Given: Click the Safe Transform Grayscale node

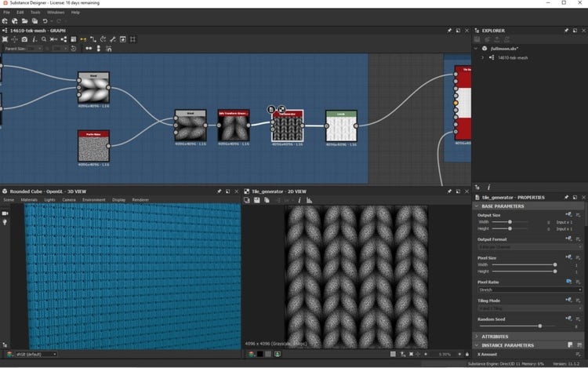Looking at the screenshot, I should coord(234,126).
